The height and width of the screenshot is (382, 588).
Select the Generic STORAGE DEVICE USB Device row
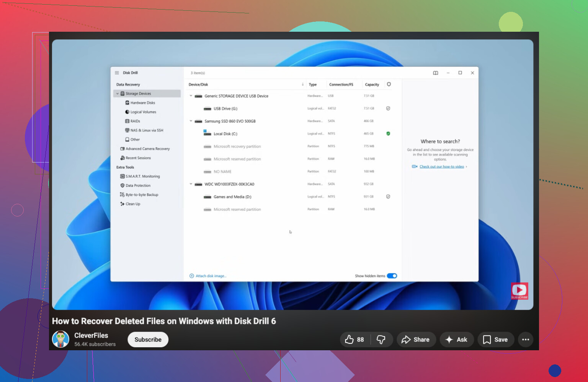(292, 96)
